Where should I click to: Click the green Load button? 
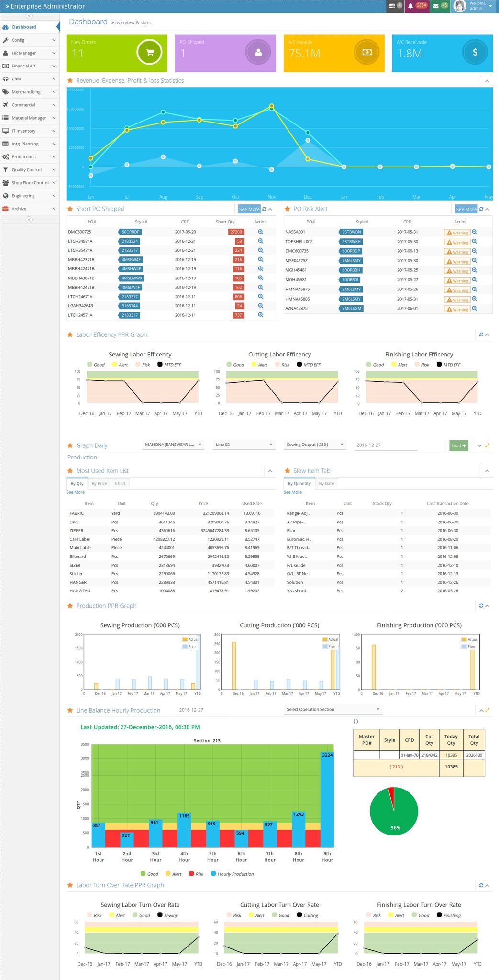pyautogui.click(x=458, y=445)
